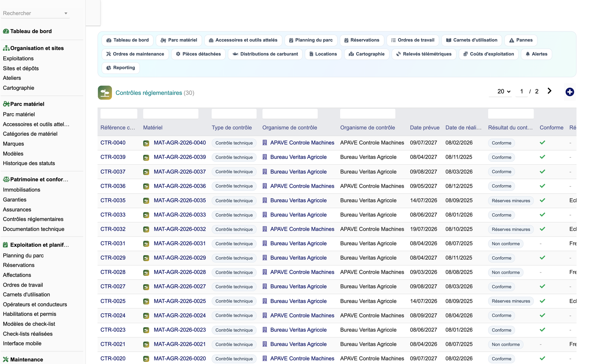Click building icon in CTR-0031 row

pyautogui.click(x=265, y=243)
